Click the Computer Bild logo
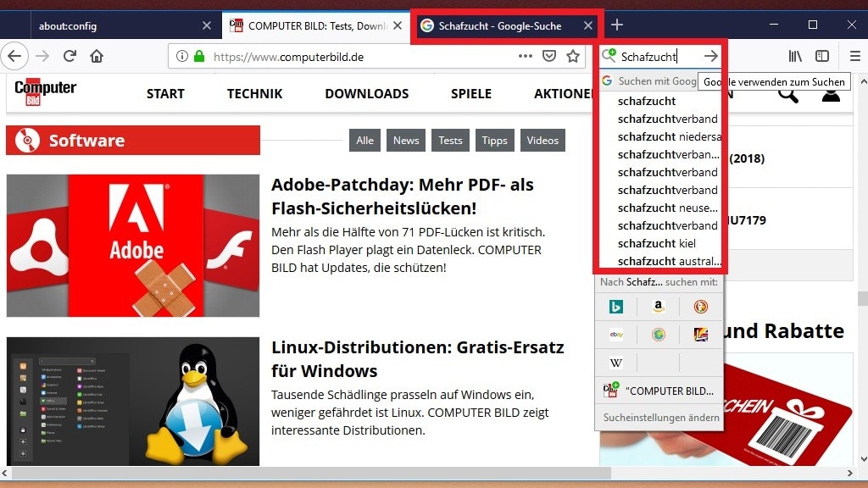Viewport: 868px width, 488px height. (45, 91)
